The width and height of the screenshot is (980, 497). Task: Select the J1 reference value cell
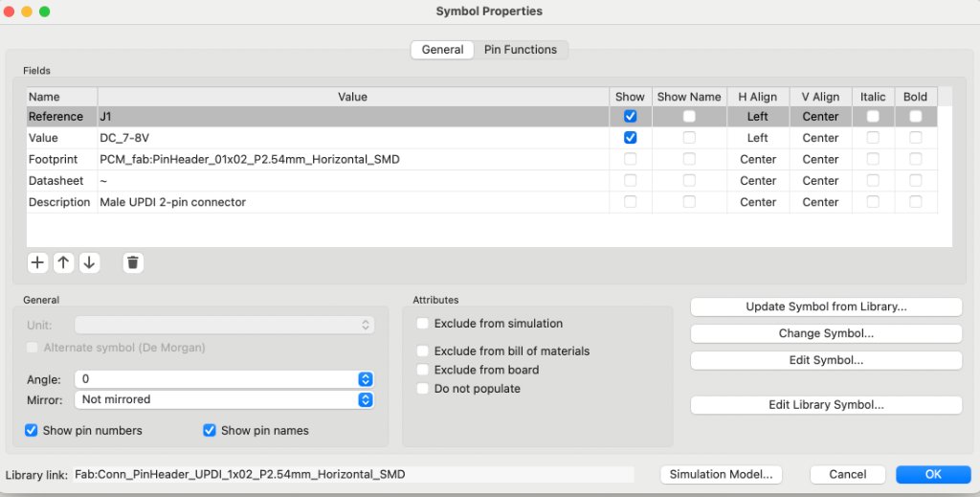click(353, 116)
